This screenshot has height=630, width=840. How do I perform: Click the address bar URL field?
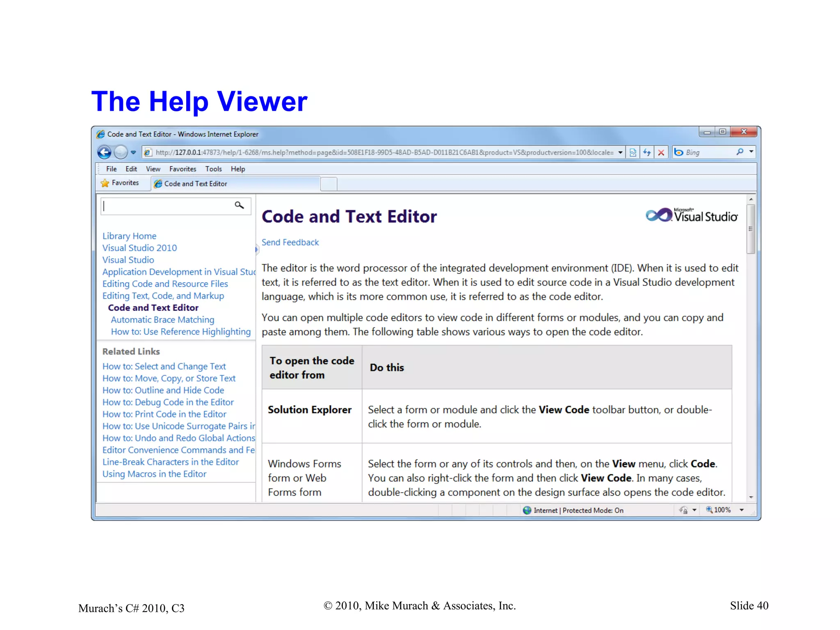click(x=384, y=153)
